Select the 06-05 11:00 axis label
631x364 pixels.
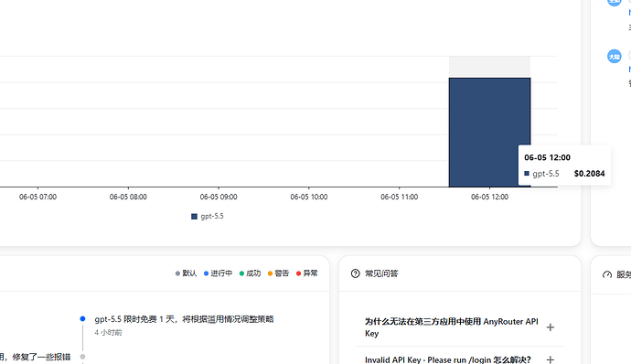tap(400, 197)
